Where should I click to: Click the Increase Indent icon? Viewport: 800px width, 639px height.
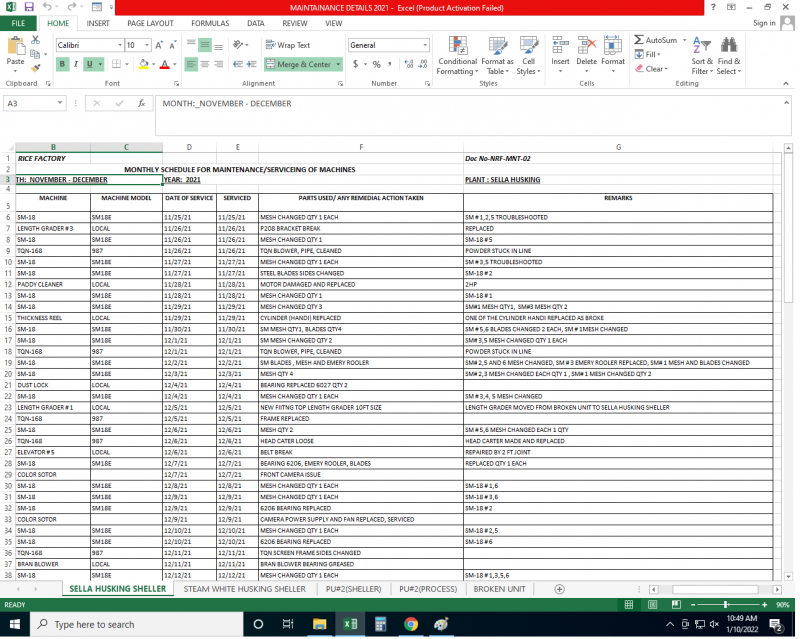251,64
